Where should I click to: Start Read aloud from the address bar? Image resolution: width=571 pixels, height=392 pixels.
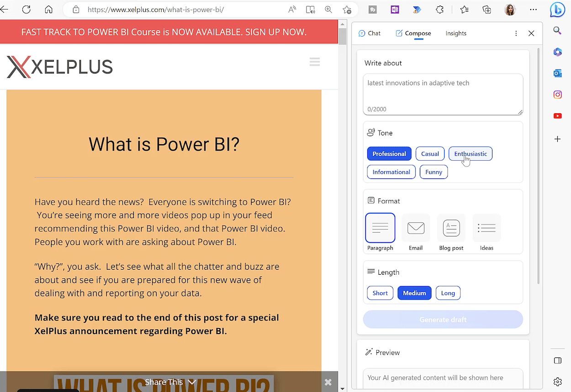[x=292, y=10]
